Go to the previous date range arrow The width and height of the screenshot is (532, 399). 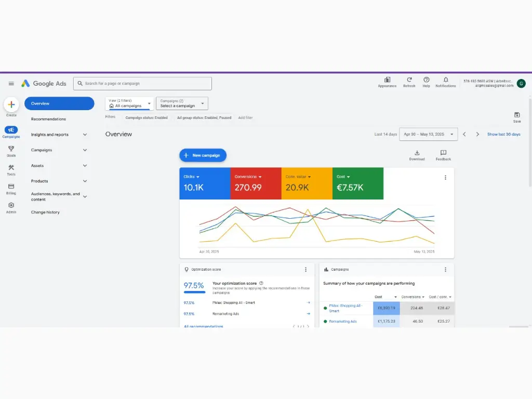tap(464, 135)
